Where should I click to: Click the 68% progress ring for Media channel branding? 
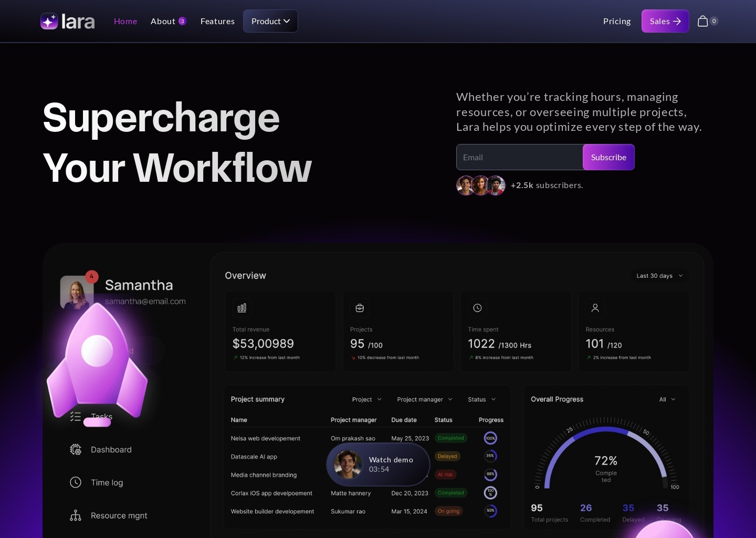[x=490, y=474]
